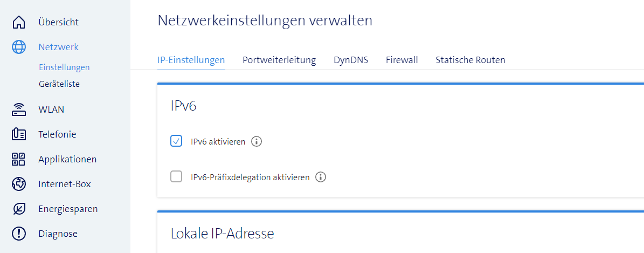Open the Statische Routen tab
The width and height of the screenshot is (644, 253).
[x=470, y=60]
